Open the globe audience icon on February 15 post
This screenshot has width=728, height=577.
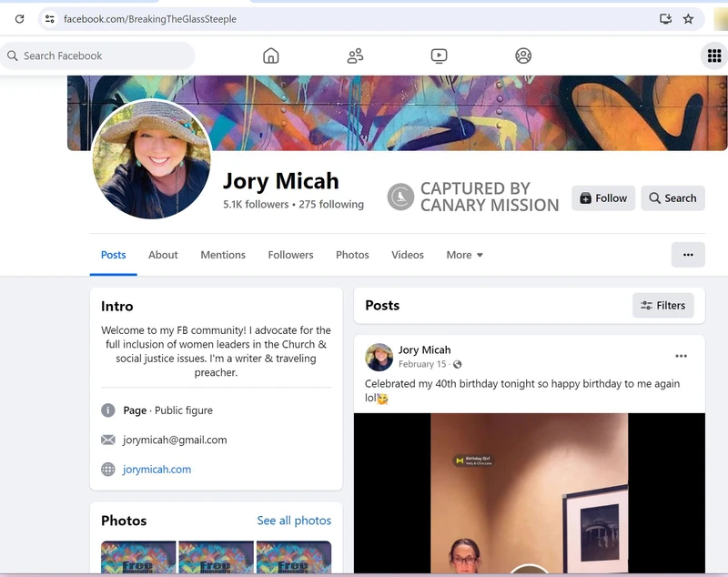coord(458,364)
